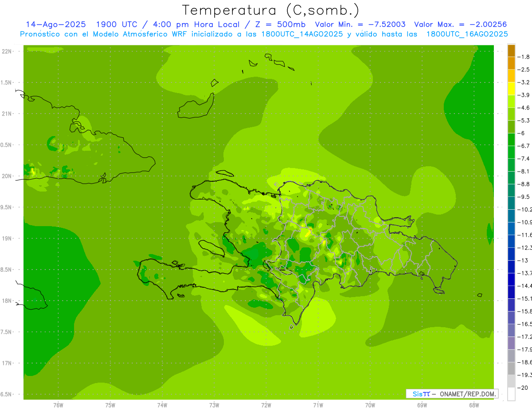Click the 'Temperatura (C,somb.)' chart title
The width and height of the screenshot is (532, 411).
(270, 10)
